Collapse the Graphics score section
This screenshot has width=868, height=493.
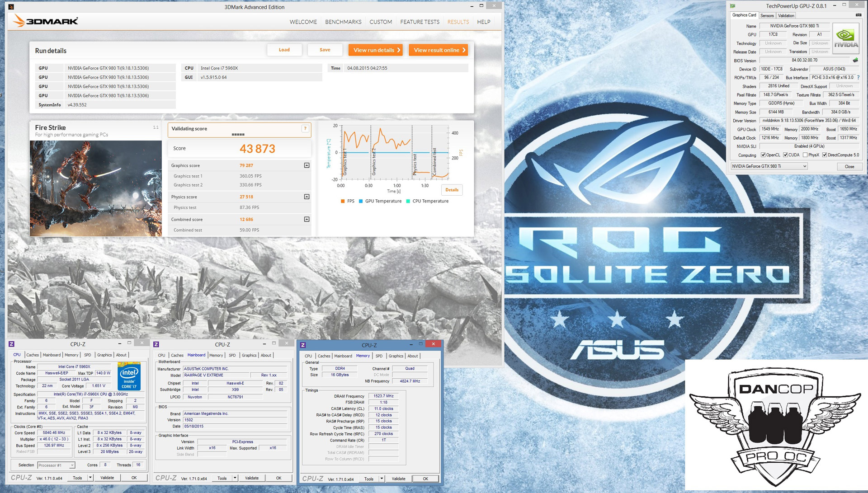(x=307, y=165)
